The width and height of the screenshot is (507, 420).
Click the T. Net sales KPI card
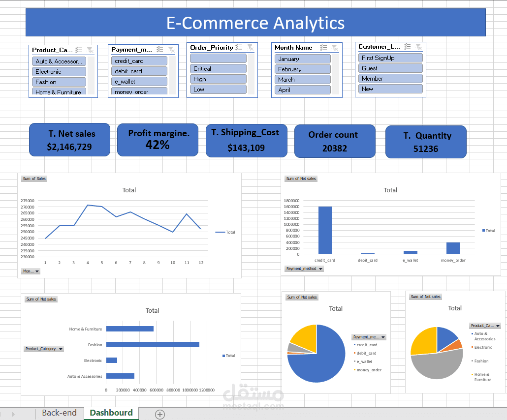[x=69, y=140]
